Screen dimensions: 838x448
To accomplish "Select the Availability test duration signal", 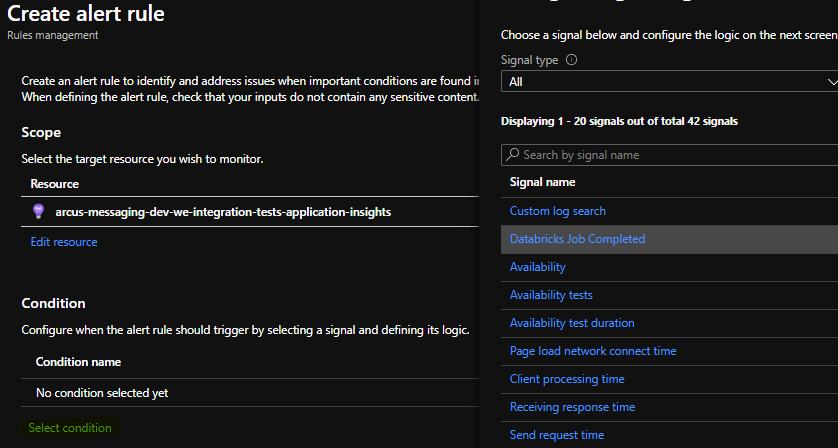I will point(572,323).
